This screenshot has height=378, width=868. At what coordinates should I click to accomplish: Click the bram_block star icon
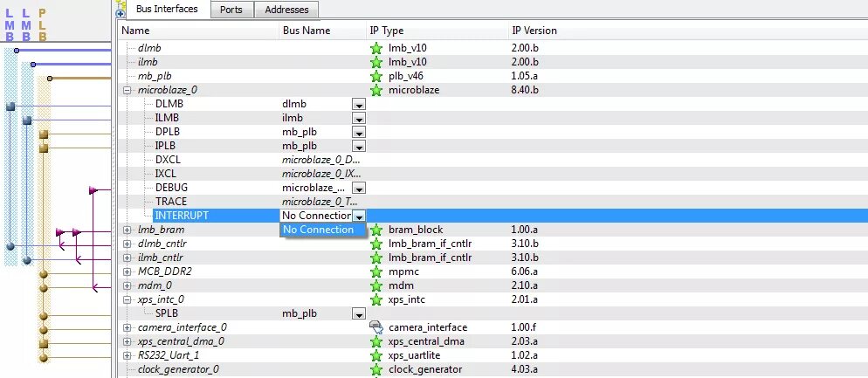coord(376,230)
